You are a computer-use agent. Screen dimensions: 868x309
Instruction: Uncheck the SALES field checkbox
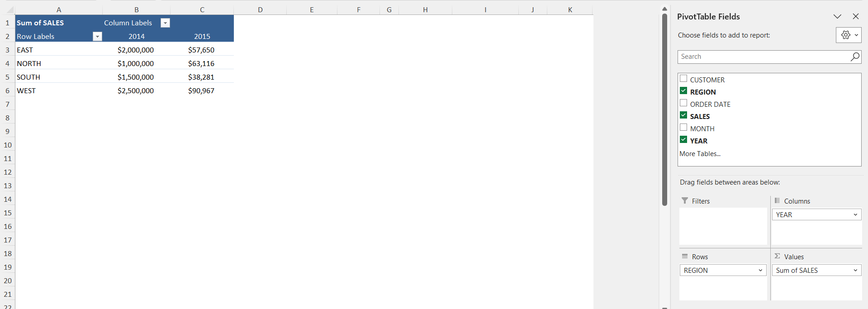683,115
